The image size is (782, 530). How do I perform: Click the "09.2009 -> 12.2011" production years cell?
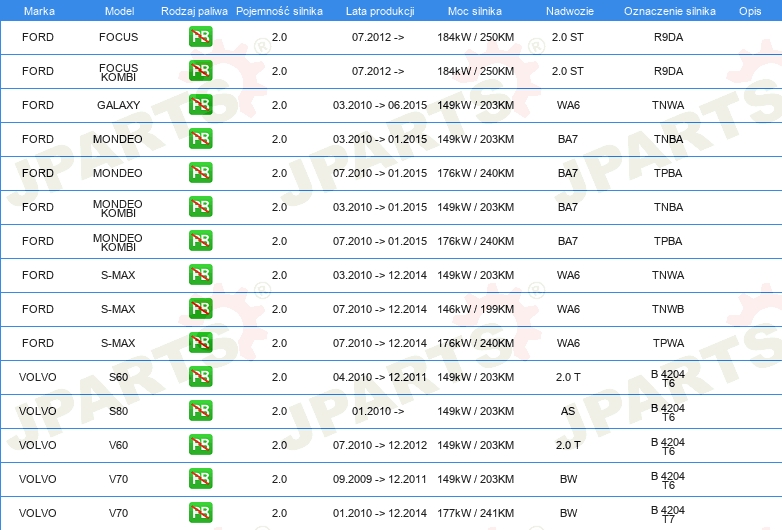tap(380, 479)
